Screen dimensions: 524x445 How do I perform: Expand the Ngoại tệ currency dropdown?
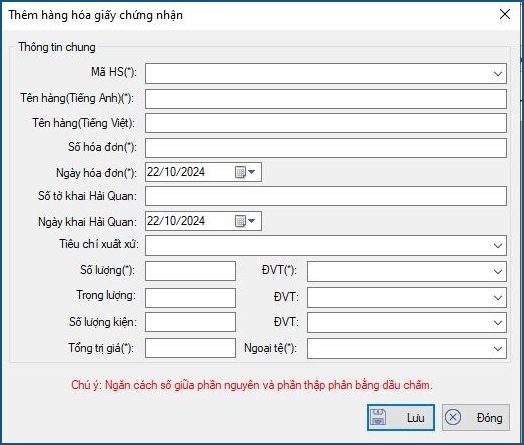coord(498,348)
